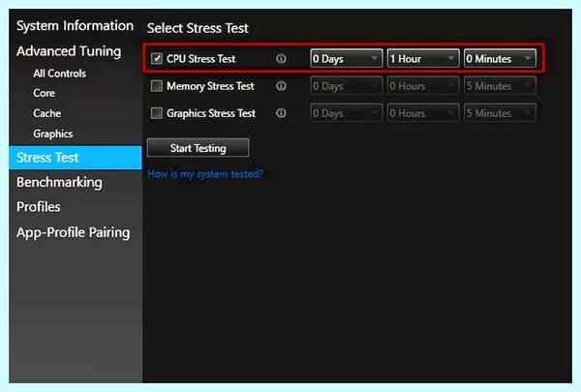Open Graphics test 5 Minutes dropdown

[x=500, y=113]
